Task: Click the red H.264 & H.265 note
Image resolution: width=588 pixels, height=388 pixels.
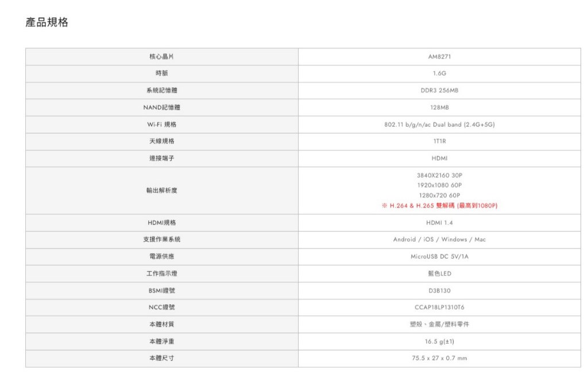Action: pyautogui.click(x=439, y=205)
